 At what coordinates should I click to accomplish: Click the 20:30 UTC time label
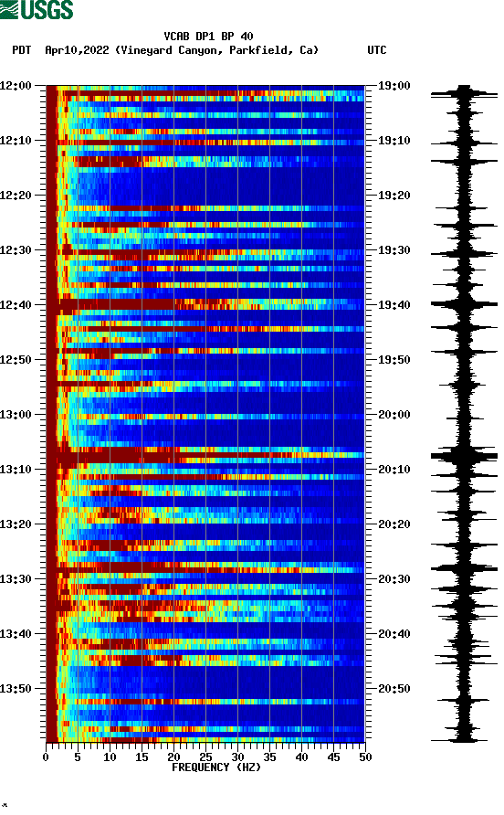point(394,579)
